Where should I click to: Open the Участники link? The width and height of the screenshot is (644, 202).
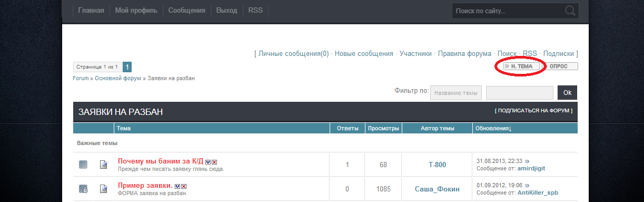[x=415, y=54]
